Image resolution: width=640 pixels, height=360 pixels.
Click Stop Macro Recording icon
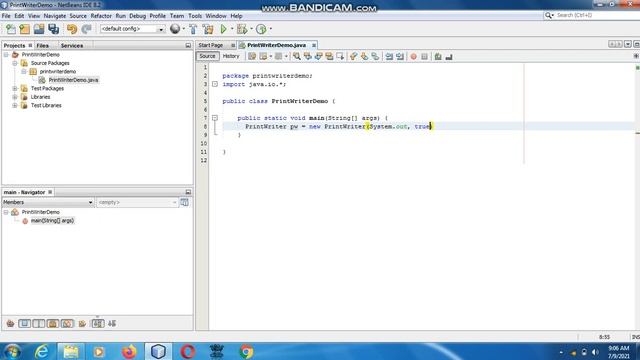(x=424, y=56)
